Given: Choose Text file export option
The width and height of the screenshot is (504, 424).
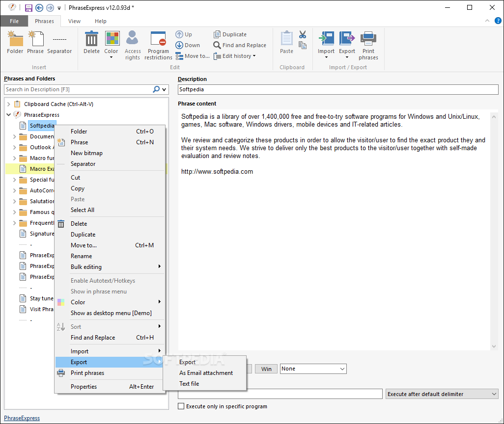Looking at the screenshot, I should [x=205, y=384].
